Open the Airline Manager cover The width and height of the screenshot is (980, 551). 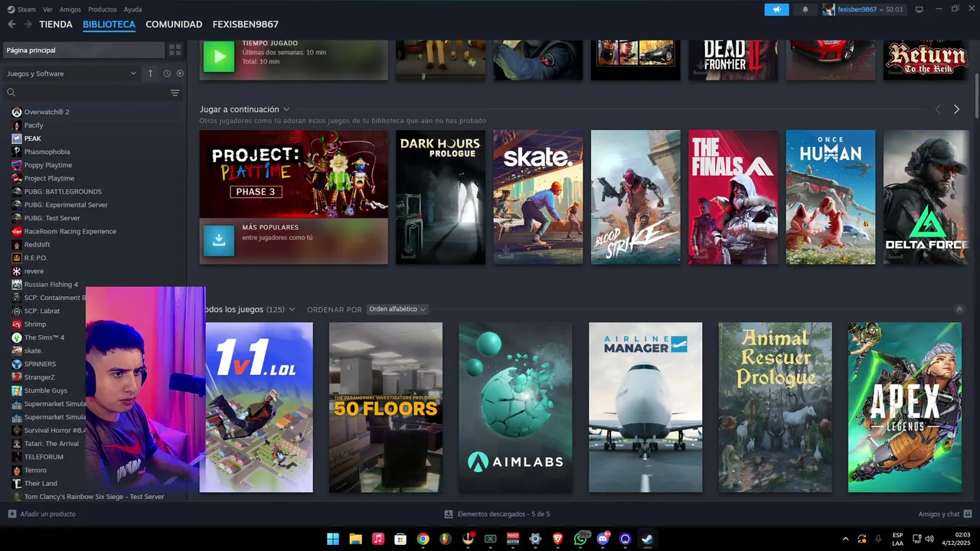645,407
